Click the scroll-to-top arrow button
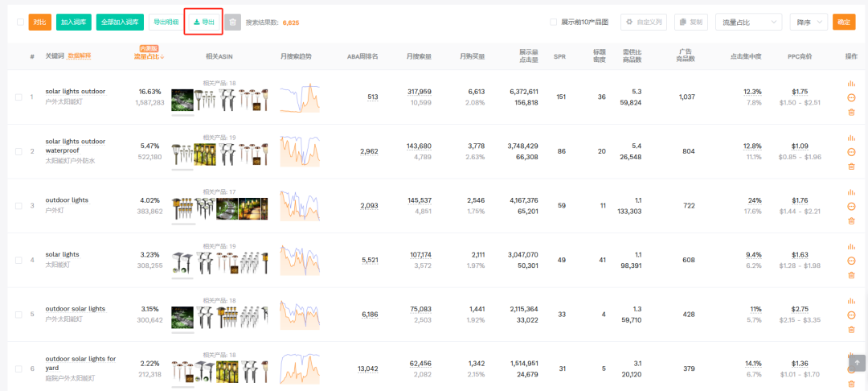Viewport: 868px width, 391px height. tap(857, 363)
